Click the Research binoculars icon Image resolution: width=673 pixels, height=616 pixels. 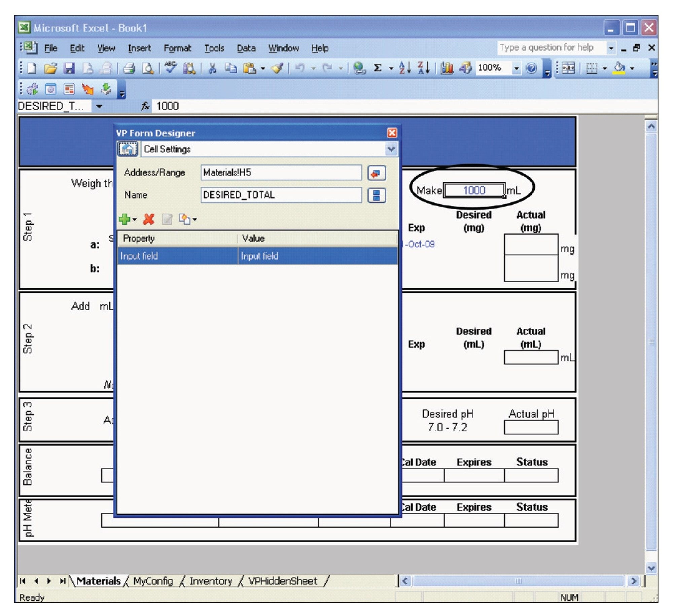(189, 68)
